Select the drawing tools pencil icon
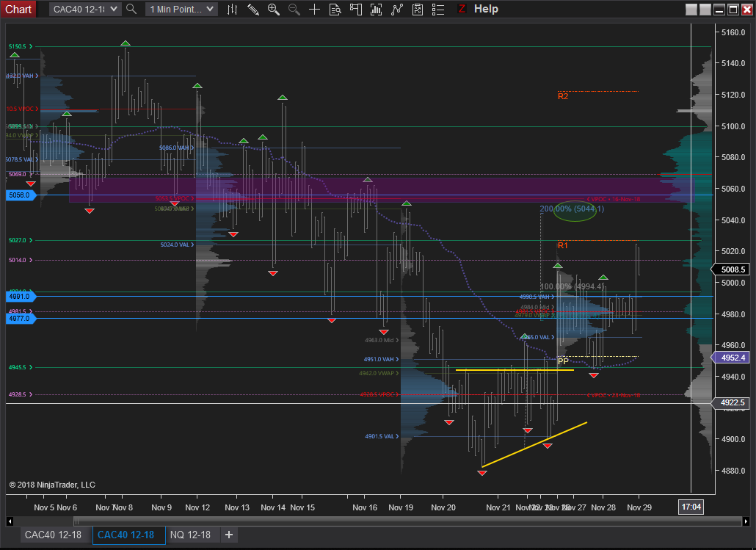The image size is (756, 550). (253, 9)
